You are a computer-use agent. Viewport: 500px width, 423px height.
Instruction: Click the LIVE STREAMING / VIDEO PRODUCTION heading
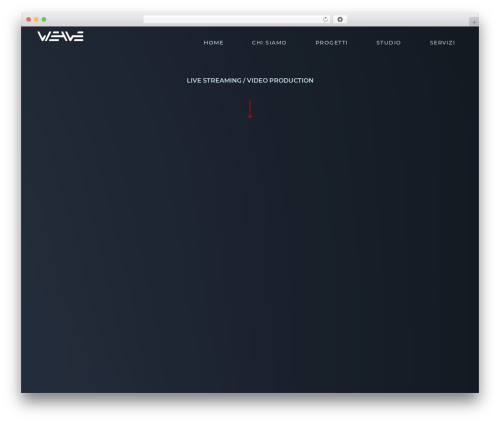click(x=250, y=80)
